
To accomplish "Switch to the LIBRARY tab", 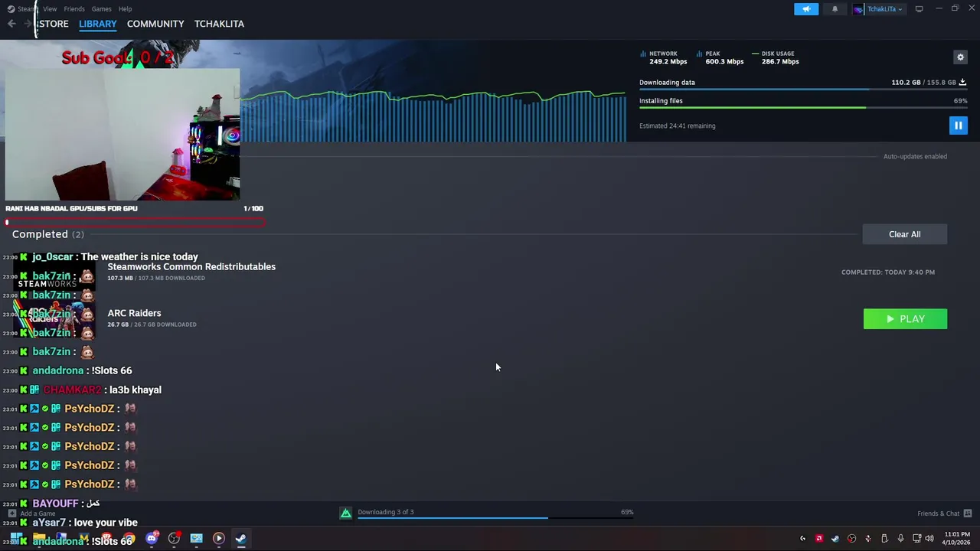I will point(98,24).
